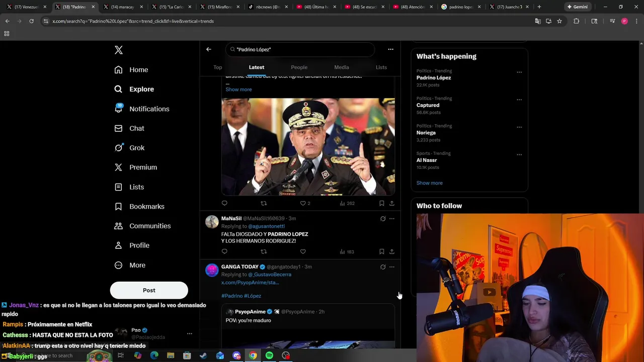Like the post with 2 likes
This screenshot has width=644, height=362.
[x=305, y=203]
